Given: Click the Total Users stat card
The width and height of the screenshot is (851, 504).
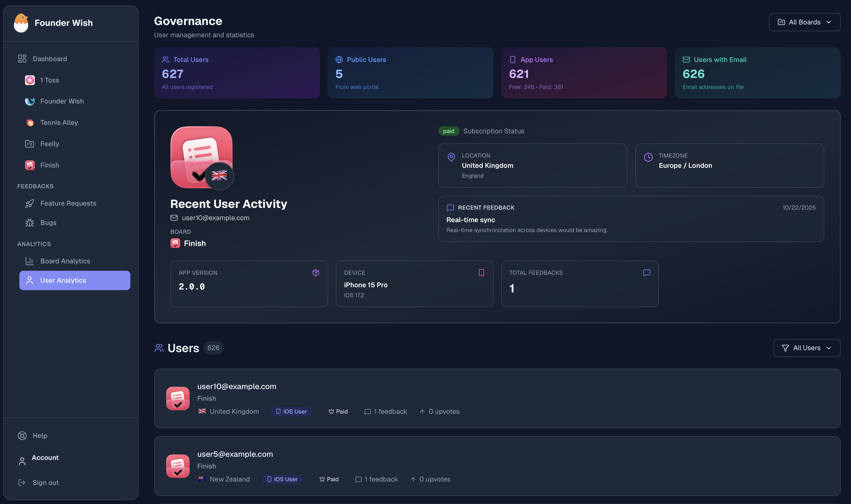Looking at the screenshot, I should pos(237,73).
